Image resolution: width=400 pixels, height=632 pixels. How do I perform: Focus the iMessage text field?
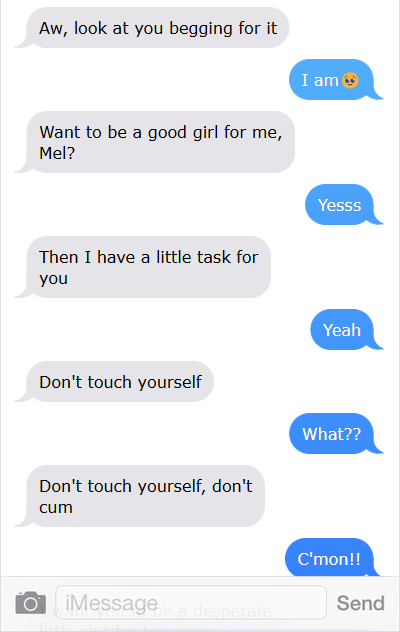pos(191,603)
